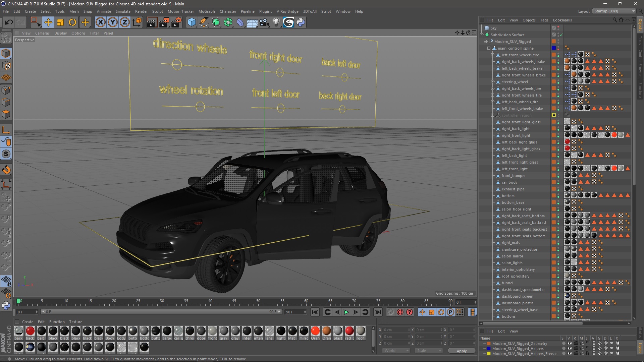The width and height of the screenshot is (644, 362).
Task: Open the Spline Pen tool
Action: tap(204, 22)
